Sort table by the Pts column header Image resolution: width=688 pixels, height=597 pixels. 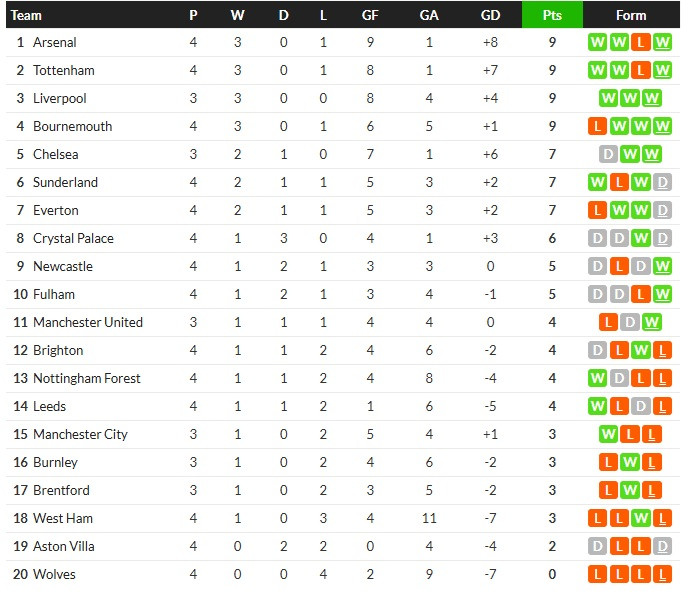pyautogui.click(x=552, y=15)
